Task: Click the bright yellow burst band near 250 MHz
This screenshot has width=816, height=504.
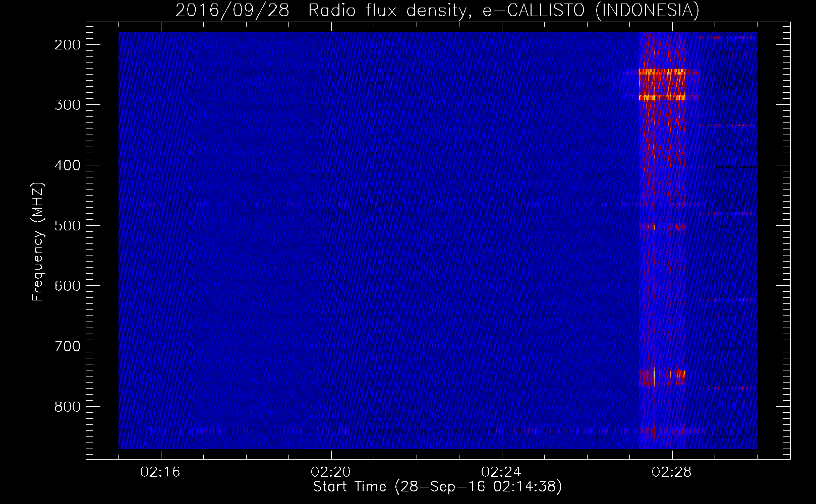Action: tap(662, 72)
